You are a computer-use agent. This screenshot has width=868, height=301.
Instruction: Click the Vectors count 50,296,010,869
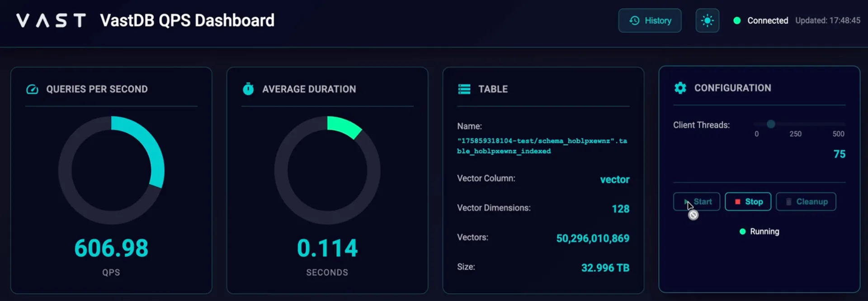[593, 239]
